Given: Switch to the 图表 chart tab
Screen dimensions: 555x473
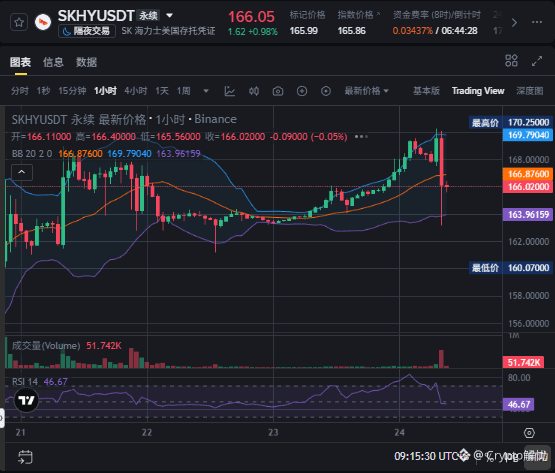Looking at the screenshot, I should click(x=20, y=62).
